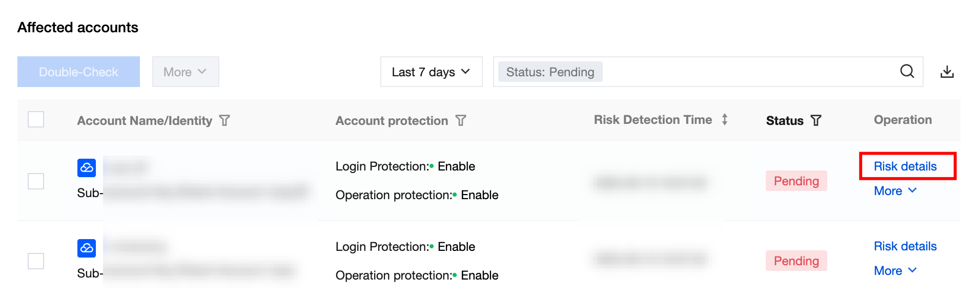This screenshot has height=299, width=980.
Task: Open Risk details for first account
Action: pyautogui.click(x=905, y=166)
